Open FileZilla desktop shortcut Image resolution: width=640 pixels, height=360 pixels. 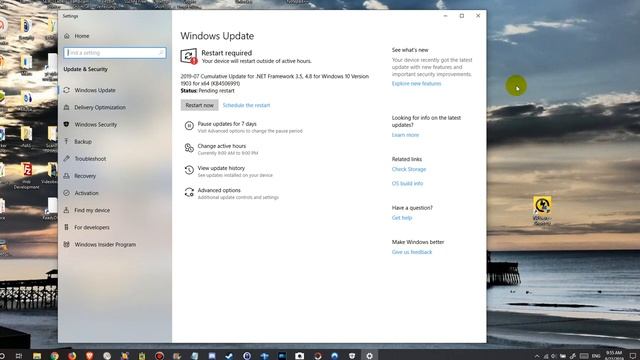pos(27,176)
